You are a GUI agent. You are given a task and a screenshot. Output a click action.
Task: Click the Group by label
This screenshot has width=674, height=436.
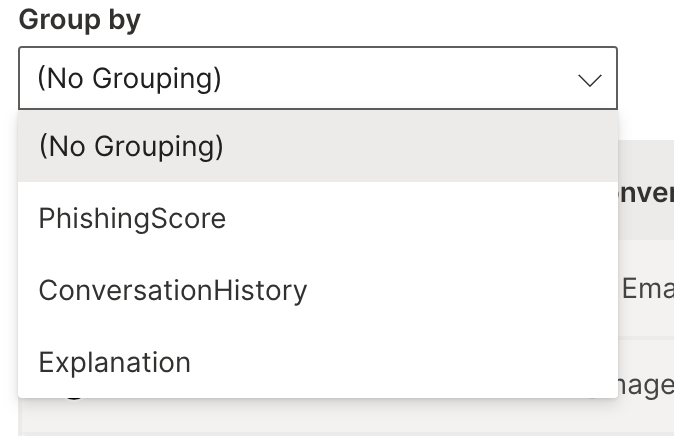(x=80, y=20)
